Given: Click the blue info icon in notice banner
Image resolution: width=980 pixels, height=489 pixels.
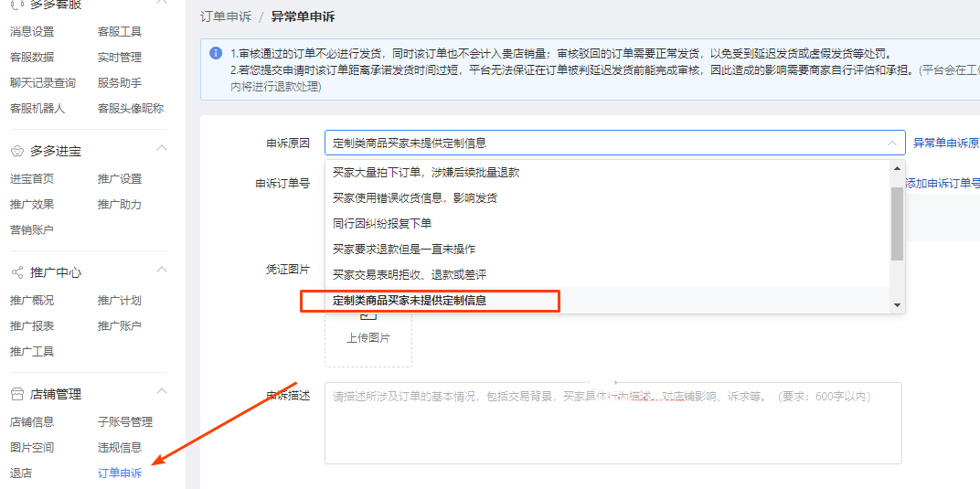Looking at the screenshot, I should [x=216, y=53].
